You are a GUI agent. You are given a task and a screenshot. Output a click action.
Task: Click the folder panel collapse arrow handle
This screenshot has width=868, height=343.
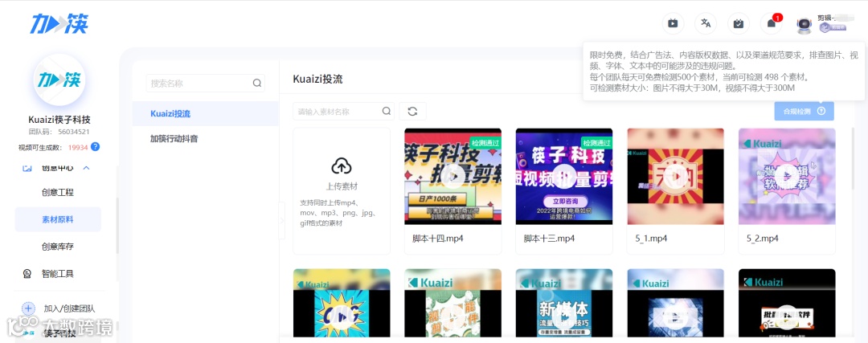[x=281, y=220]
